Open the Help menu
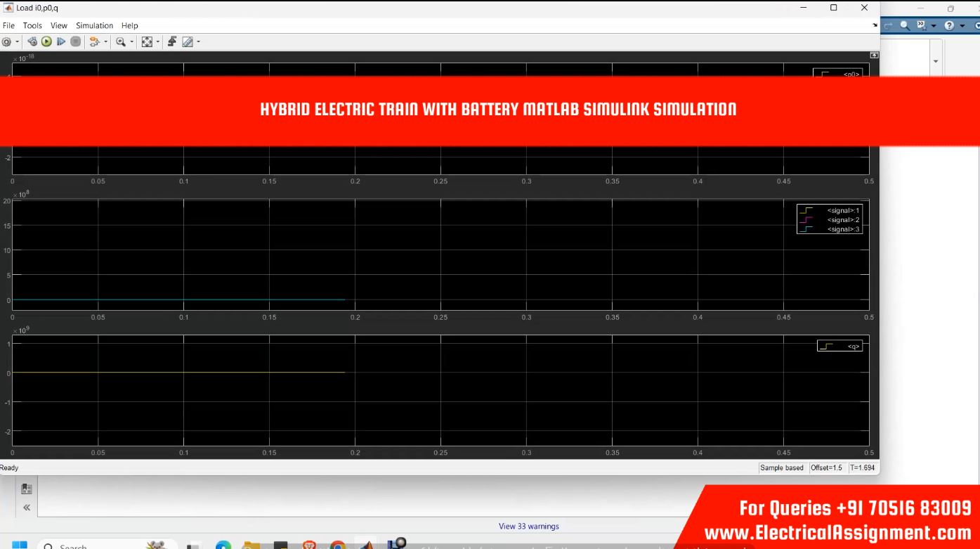The height and width of the screenshot is (549, 980). pos(130,25)
